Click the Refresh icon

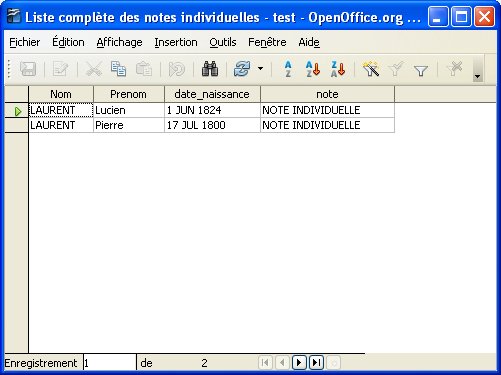click(242, 69)
